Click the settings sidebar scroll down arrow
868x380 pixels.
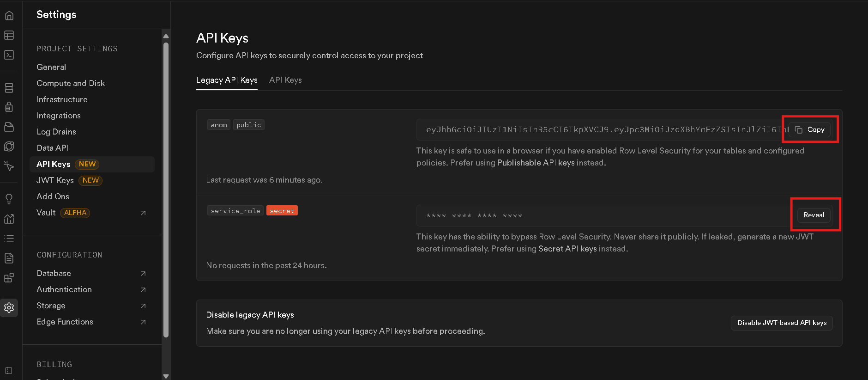coord(166,376)
